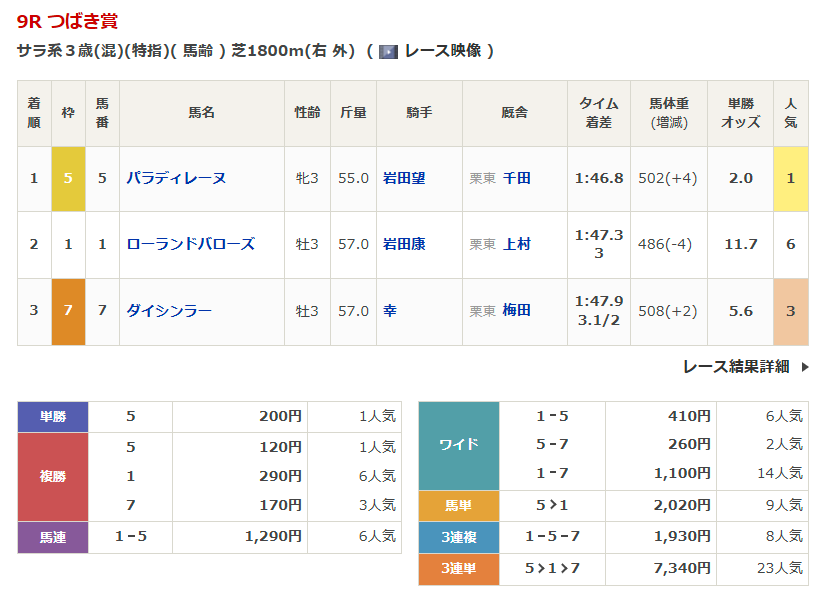Viewport: 827px width, 594px height.
Task: Click the 9R つばき賞 race title
Action: pyautogui.click(x=67, y=21)
